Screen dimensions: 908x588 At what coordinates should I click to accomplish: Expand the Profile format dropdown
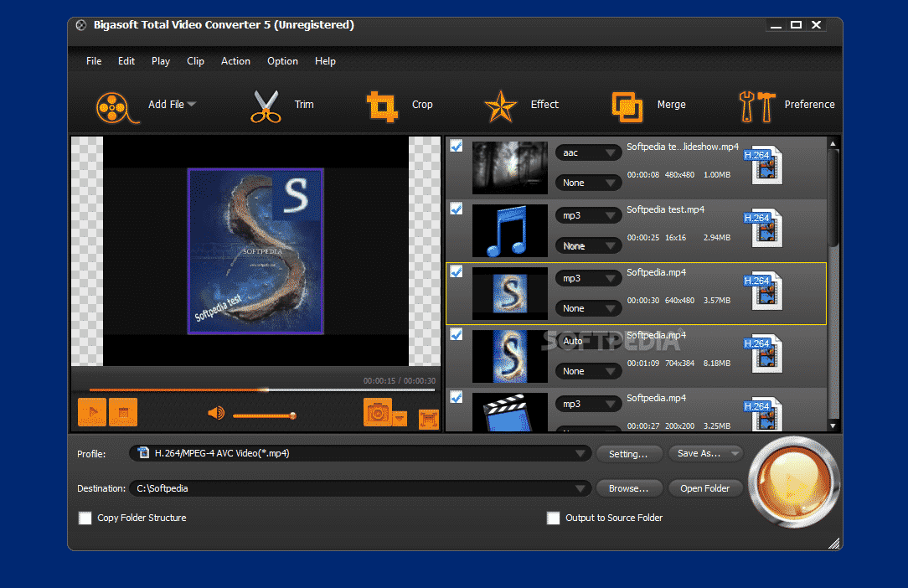(x=581, y=454)
